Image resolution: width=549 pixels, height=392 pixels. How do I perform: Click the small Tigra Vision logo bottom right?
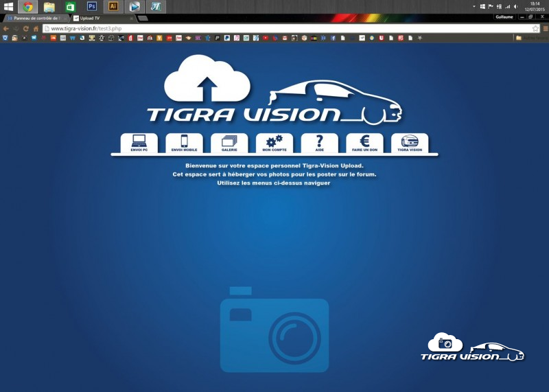[x=472, y=347]
